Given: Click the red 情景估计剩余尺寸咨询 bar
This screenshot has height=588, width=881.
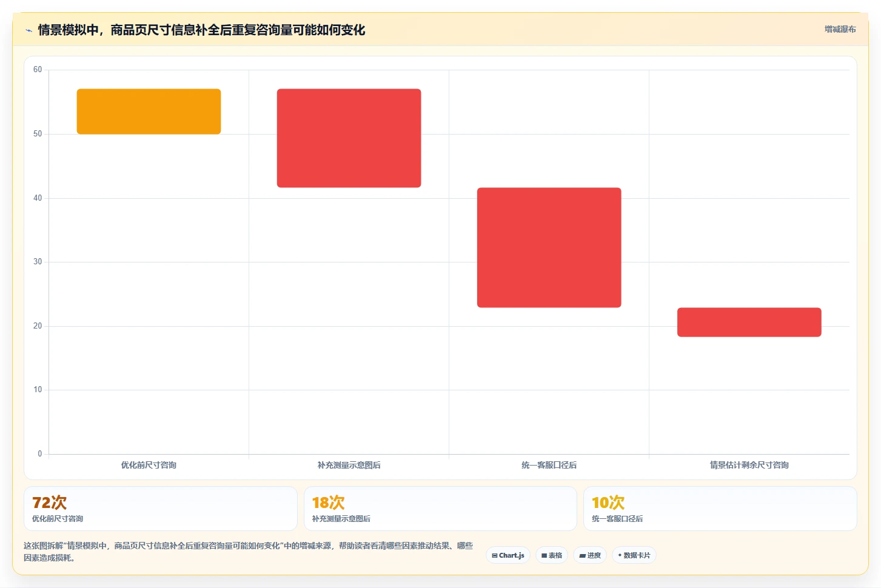Looking at the screenshot, I should click(x=749, y=322).
